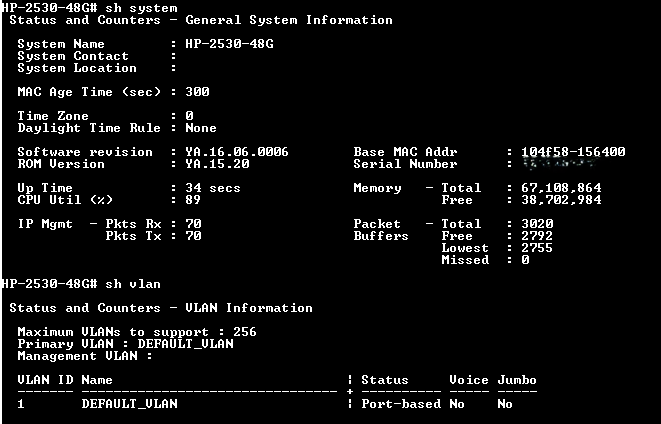Click VLAN ID 1 in table row
661x424 pixels.
[21, 404]
